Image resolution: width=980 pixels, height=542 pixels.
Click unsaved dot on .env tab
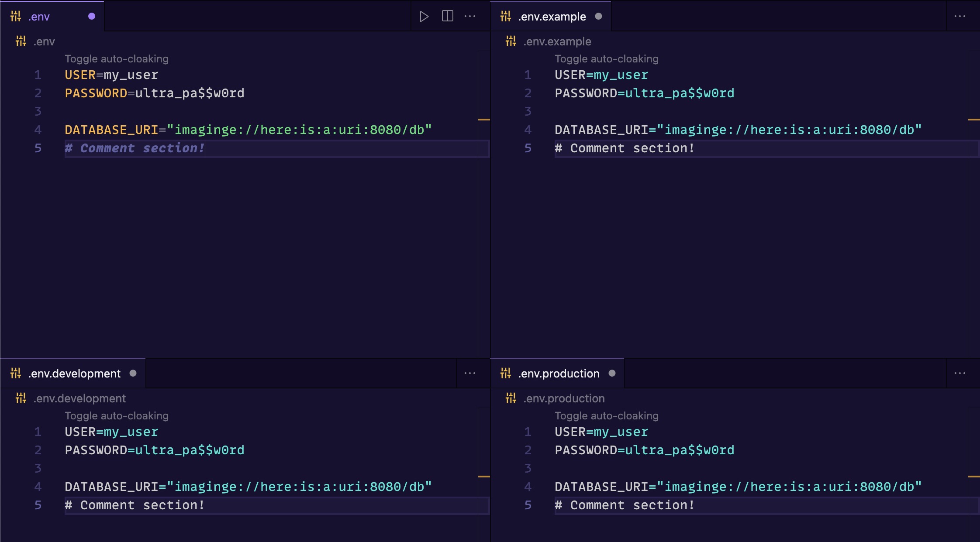[92, 16]
